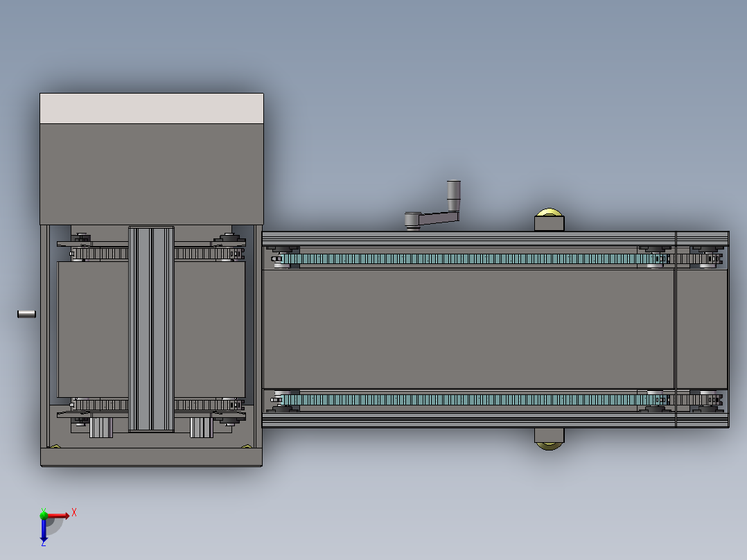Viewport: 747px width, 560px height.
Task: Select the protruding shaft pin at far left
Action: [26, 314]
